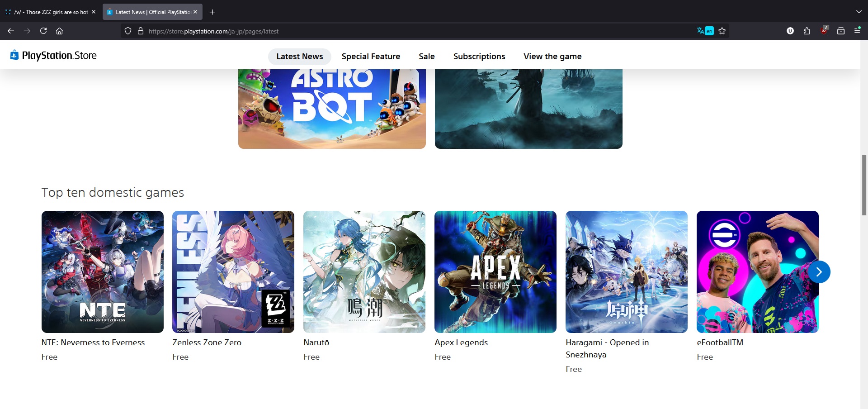868x409 pixels.
Task: Select View the game in navigation
Action: [552, 57]
